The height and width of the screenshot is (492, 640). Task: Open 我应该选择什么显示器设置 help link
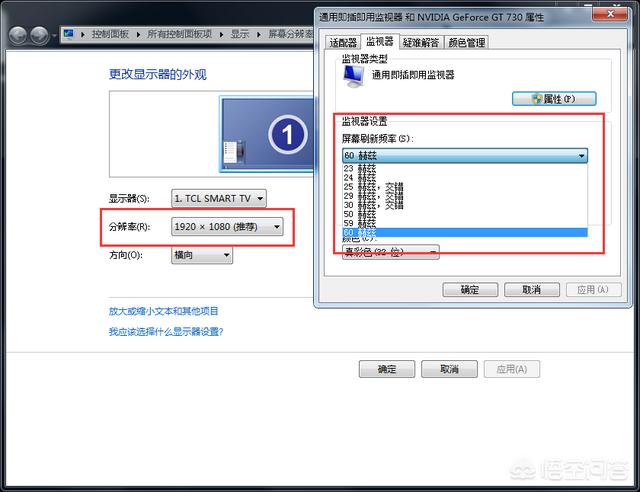tap(165, 331)
